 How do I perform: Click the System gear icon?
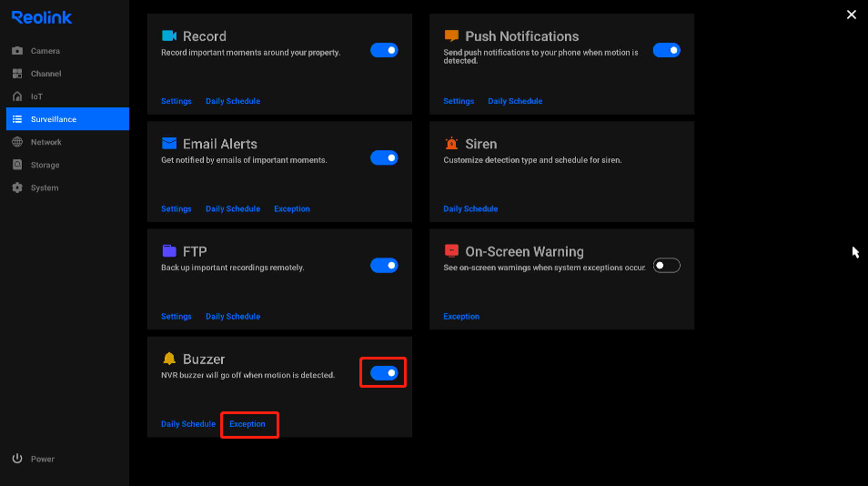(17, 187)
